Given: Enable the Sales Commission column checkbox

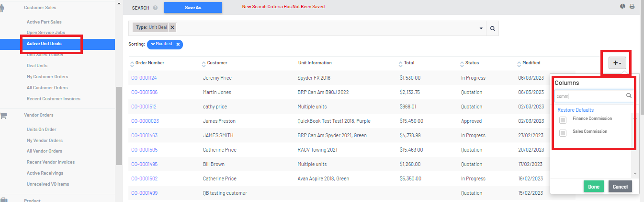Looking at the screenshot, I should pos(563,133).
